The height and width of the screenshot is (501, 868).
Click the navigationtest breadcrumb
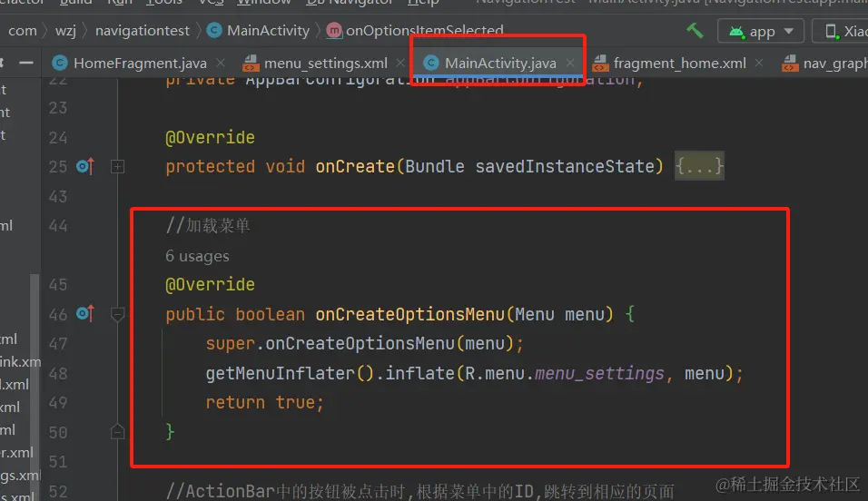click(x=143, y=31)
